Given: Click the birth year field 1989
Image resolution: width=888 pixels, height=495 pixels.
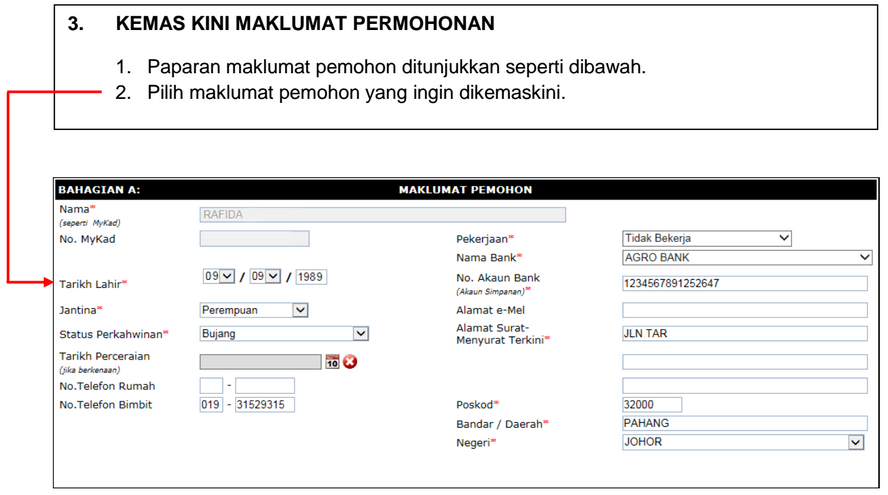Looking at the screenshot, I should (x=311, y=276).
